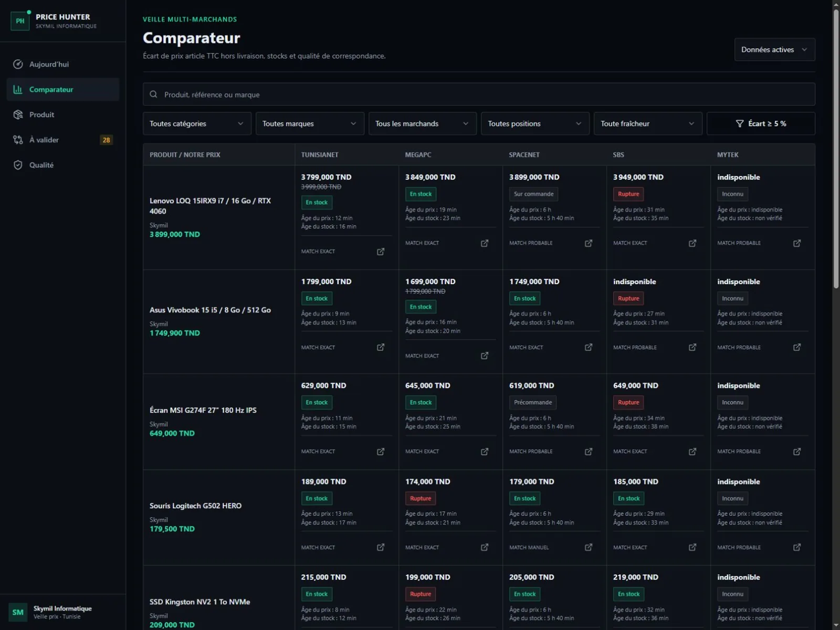Open Tunisianet link for Lenovo LOQ
This screenshot has width=840, height=630.
click(381, 251)
